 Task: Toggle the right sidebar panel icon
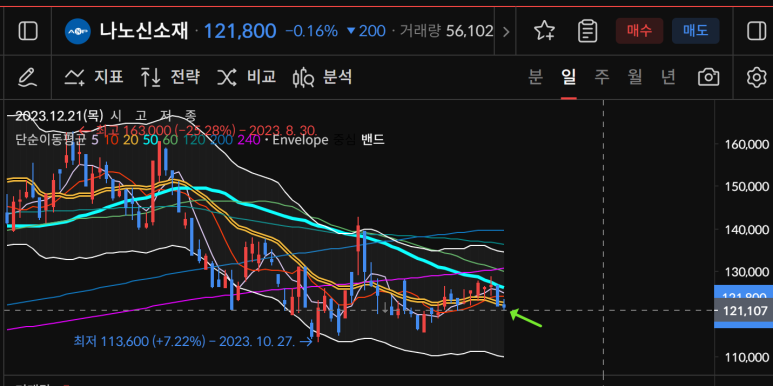[756, 31]
